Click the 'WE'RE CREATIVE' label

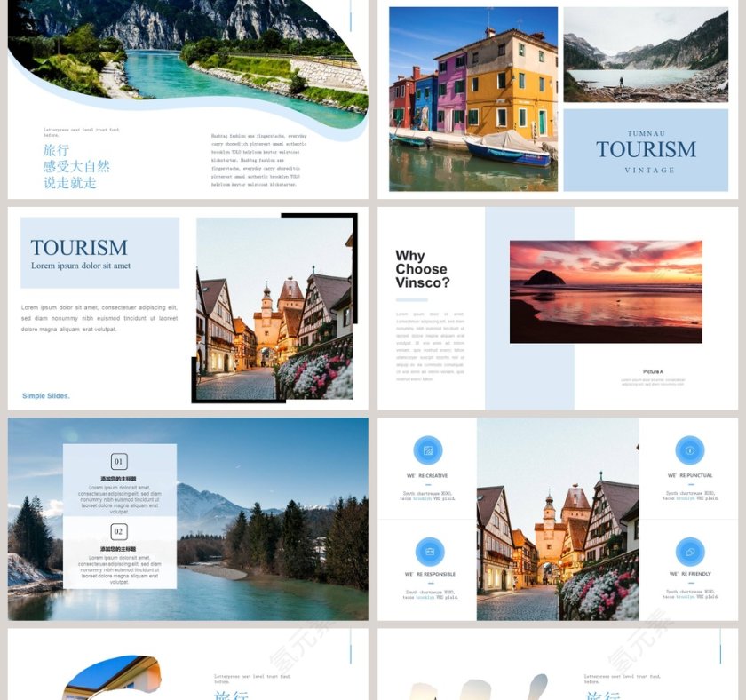click(x=428, y=476)
